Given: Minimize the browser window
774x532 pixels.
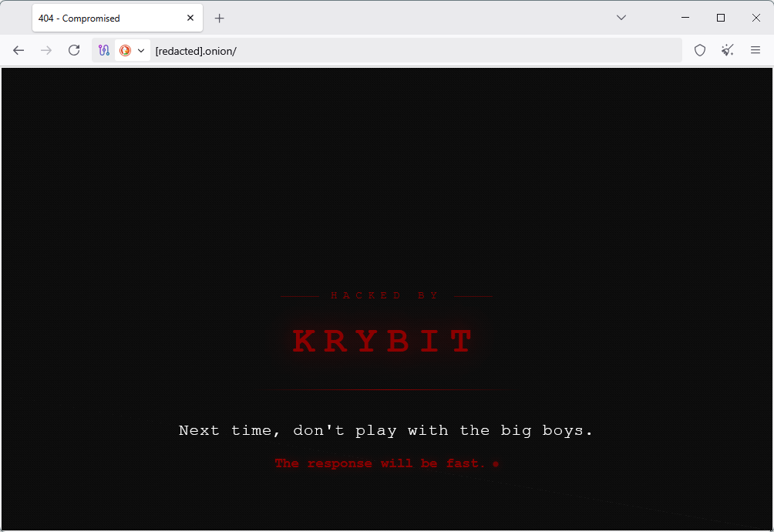Looking at the screenshot, I should [x=685, y=18].
